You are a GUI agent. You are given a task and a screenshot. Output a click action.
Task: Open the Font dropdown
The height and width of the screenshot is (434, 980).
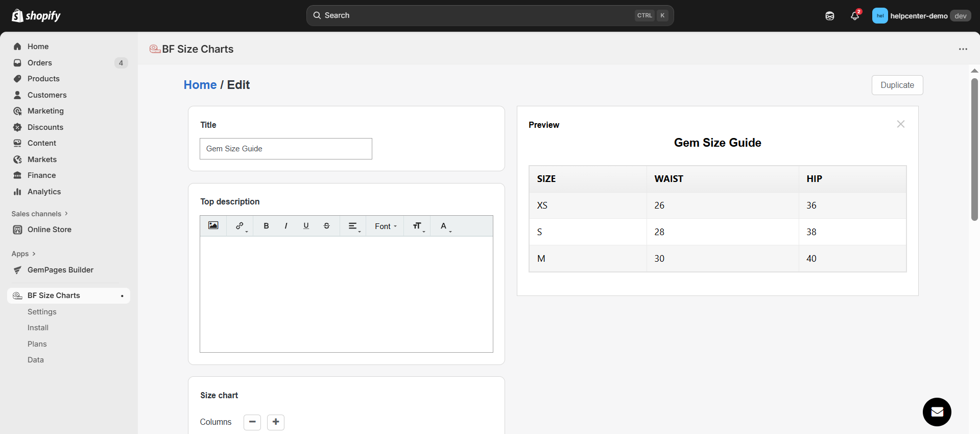[385, 226]
